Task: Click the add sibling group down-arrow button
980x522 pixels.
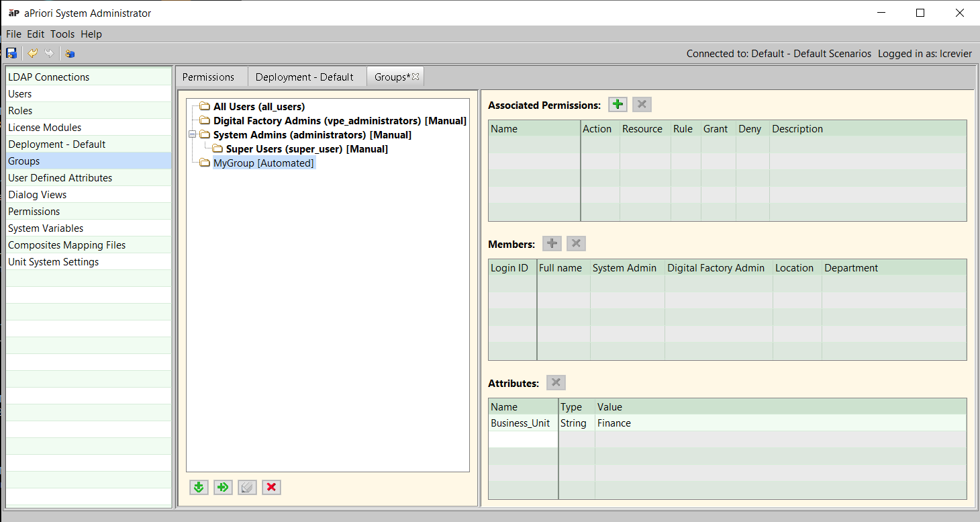Action: (199, 487)
